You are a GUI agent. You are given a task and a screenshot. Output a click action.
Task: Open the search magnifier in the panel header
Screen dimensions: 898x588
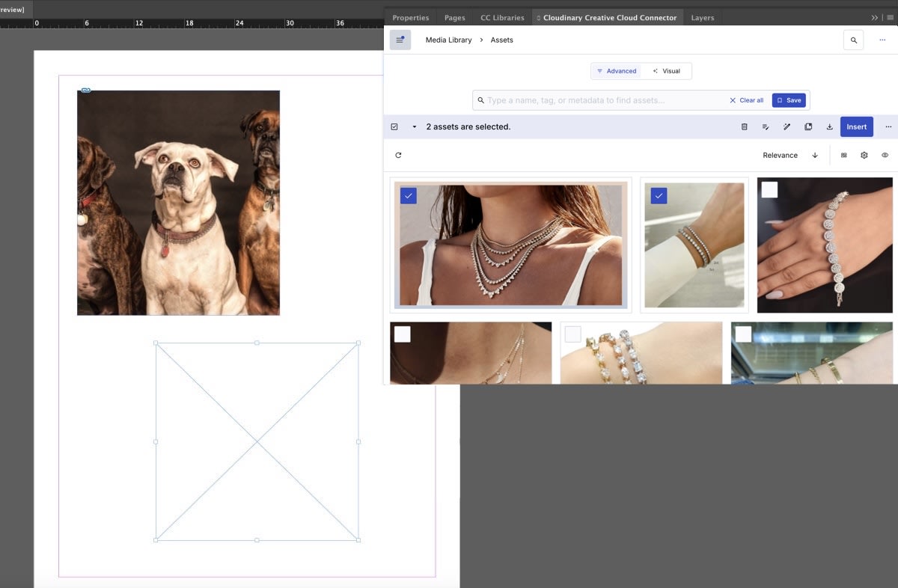pyautogui.click(x=853, y=40)
